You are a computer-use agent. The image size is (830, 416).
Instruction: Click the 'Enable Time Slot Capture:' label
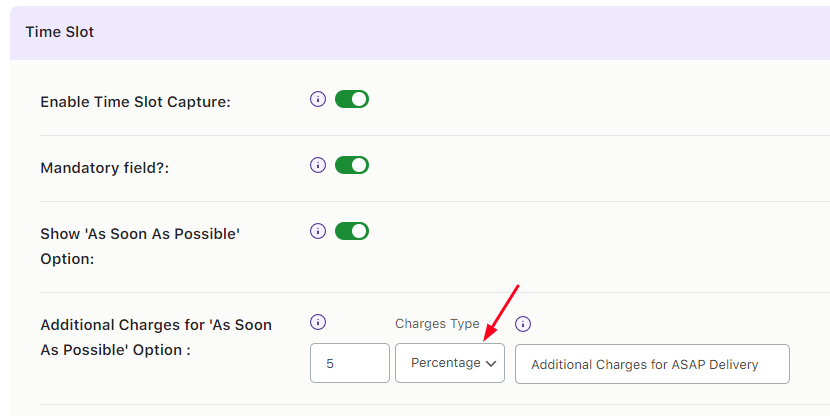pos(135,102)
